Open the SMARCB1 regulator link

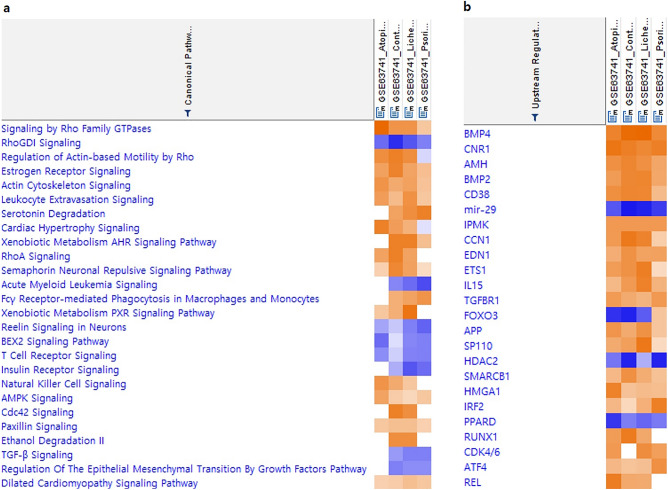coord(487,376)
